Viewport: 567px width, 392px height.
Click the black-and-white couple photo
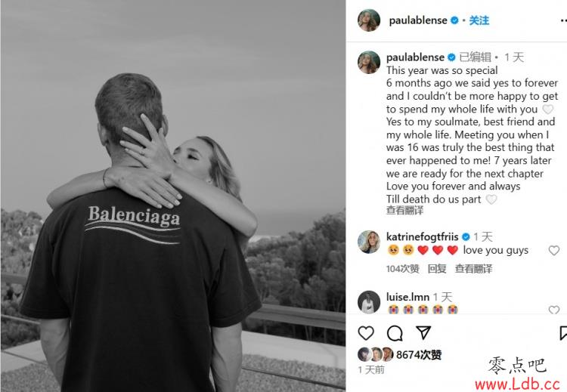[x=173, y=196]
